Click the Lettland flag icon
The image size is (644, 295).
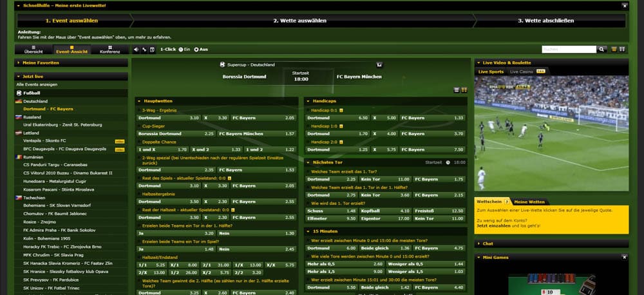coord(19,133)
